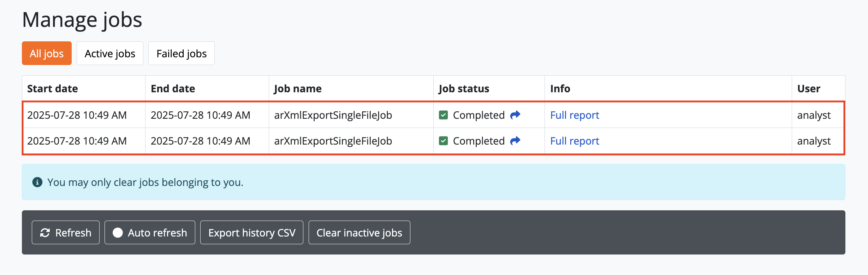Click the User column header
The width and height of the screenshot is (868, 275).
click(x=809, y=88)
